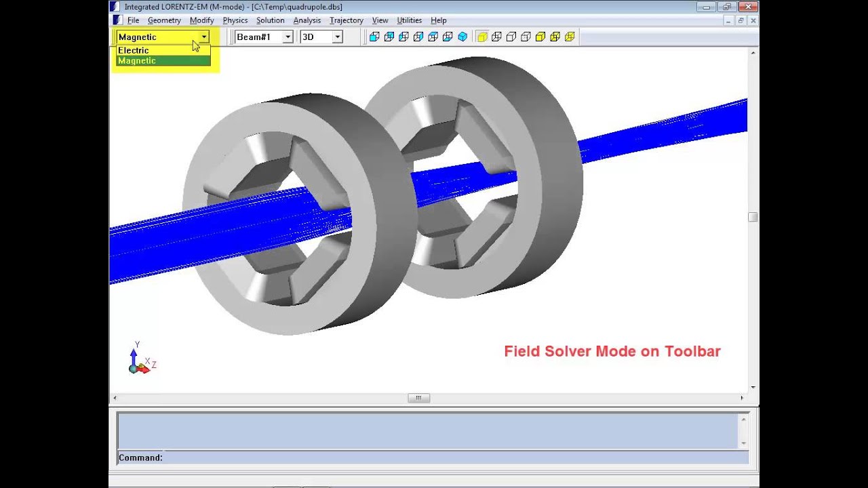Select cyan top-face cube view icon
Viewport: 868px width, 488px height.
[433, 37]
